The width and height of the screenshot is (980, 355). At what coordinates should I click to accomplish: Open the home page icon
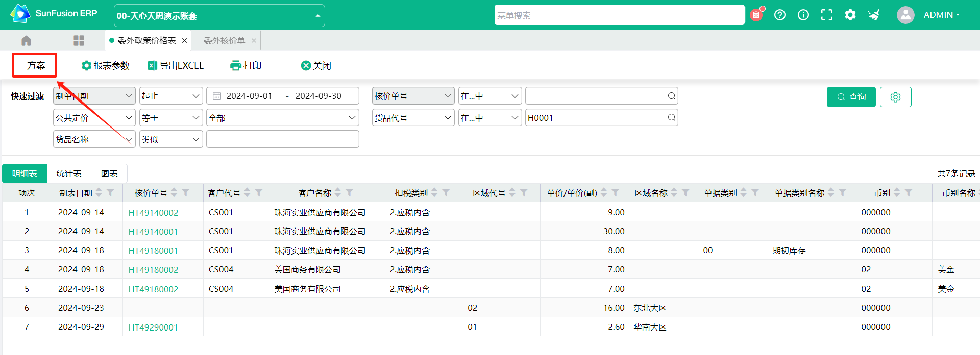(26, 40)
